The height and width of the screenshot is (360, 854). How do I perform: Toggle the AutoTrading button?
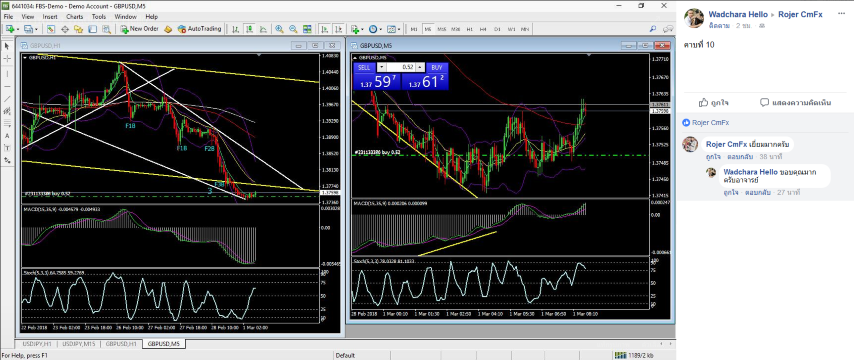[199, 29]
